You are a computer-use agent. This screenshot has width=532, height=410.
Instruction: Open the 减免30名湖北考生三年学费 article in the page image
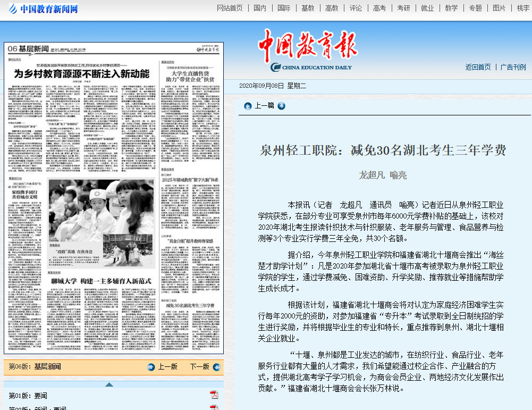[190, 305]
